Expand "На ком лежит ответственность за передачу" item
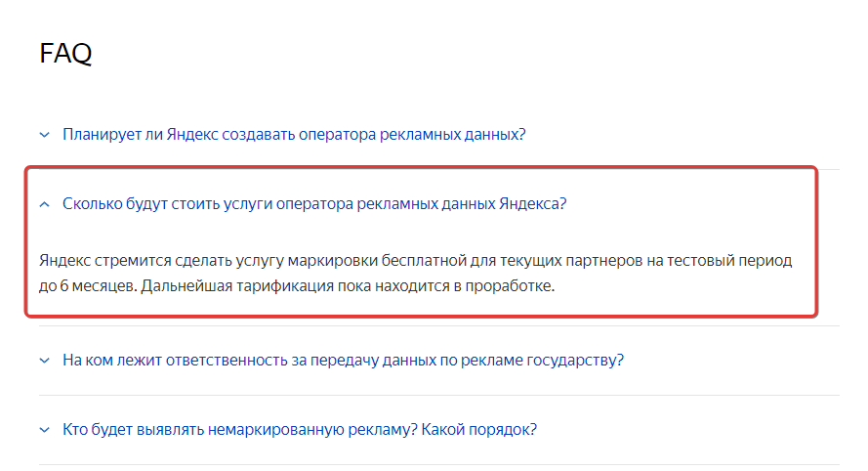 tap(344, 361)
